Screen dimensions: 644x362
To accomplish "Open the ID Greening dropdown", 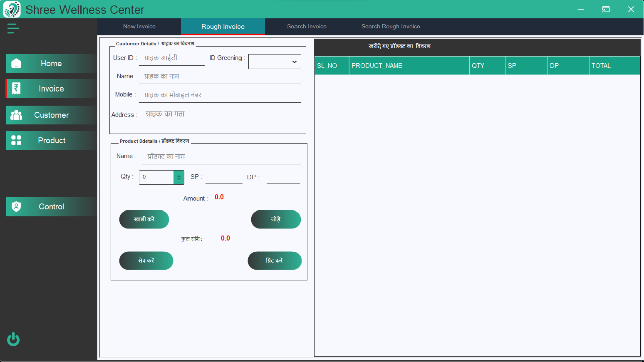I will 274,62.
